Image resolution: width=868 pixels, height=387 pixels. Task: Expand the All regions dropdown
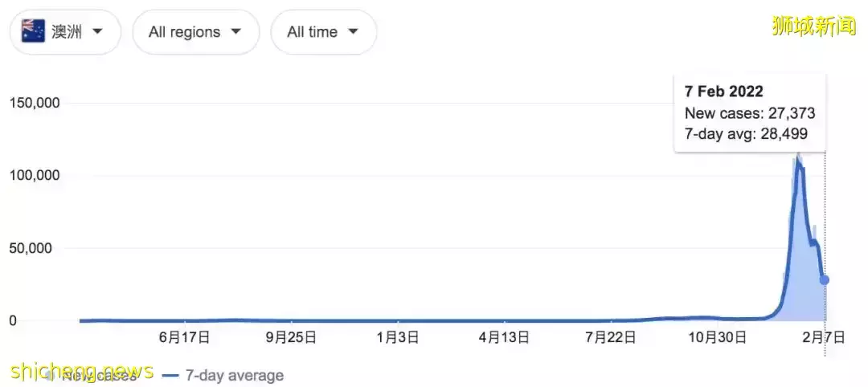[x=196, y=32]
